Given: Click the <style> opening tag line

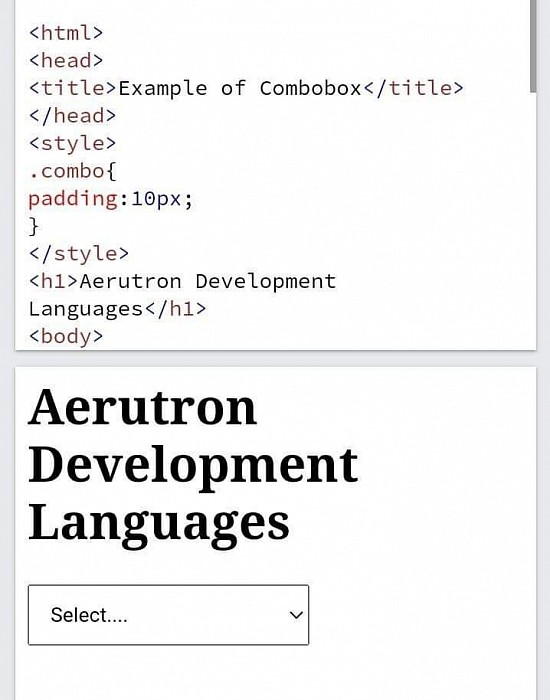Looking at the screenshot, I should pos(72,144).
